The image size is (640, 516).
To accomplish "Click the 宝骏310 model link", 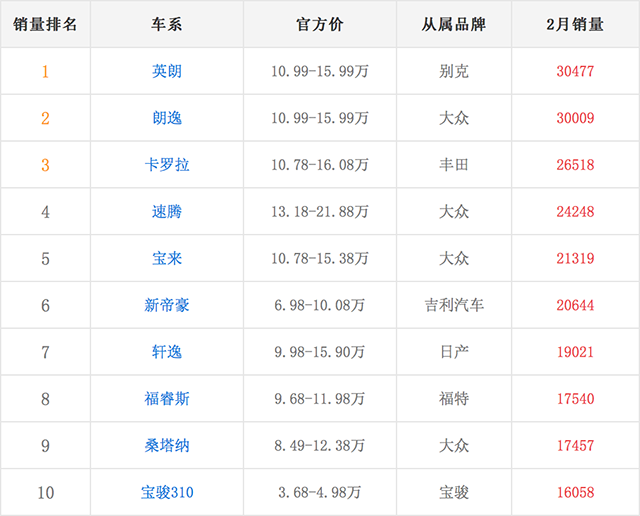I will (167, 492).
